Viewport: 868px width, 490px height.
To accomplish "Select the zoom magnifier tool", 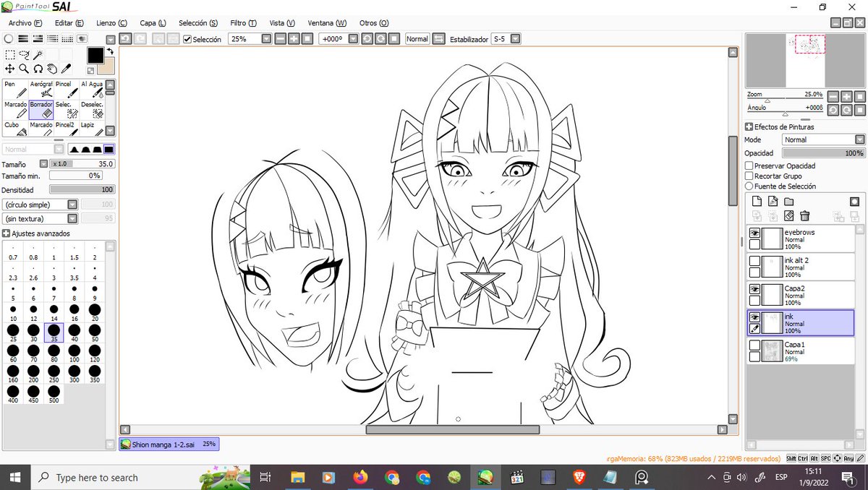I will tap(24, 69).
